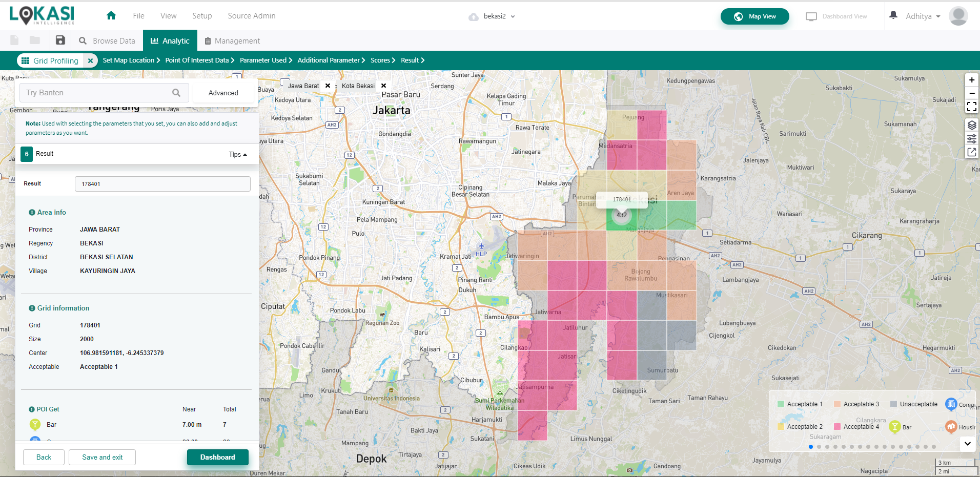Click the user avatar picture
Image resolution: width=980 pixels, height=477 pixels.
tap(958, 16)
